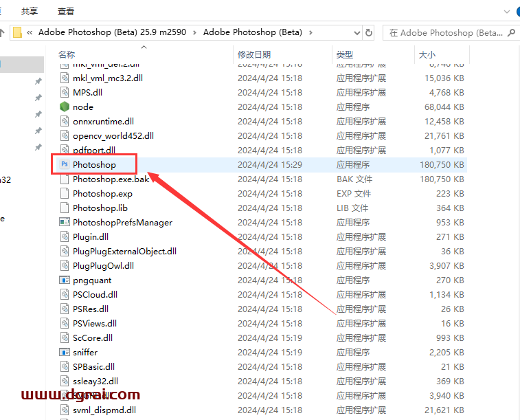Open the 共享 ribbon tab
Viewport: 520px width, 420px height.
point(29,11)
